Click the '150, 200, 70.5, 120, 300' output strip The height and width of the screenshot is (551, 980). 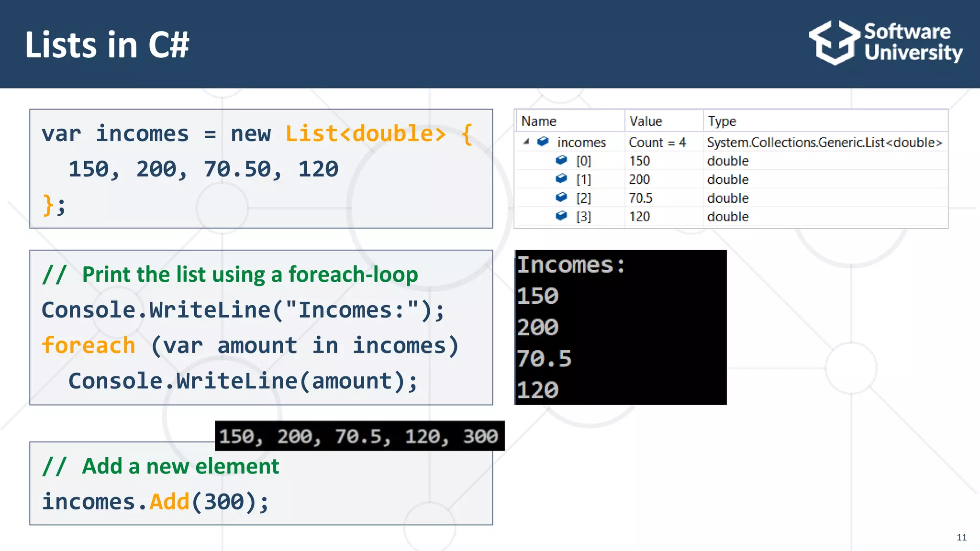click(x=360, y=436)
